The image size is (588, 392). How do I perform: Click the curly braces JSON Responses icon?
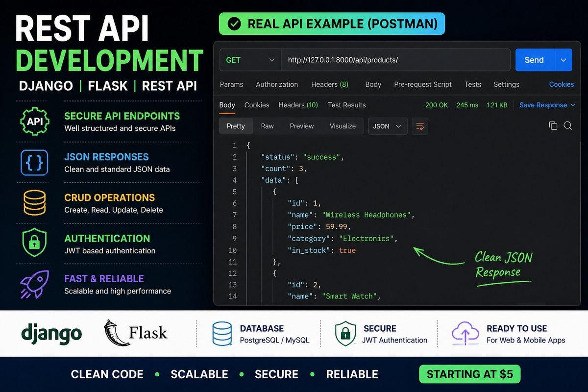(x=34, y=162)
